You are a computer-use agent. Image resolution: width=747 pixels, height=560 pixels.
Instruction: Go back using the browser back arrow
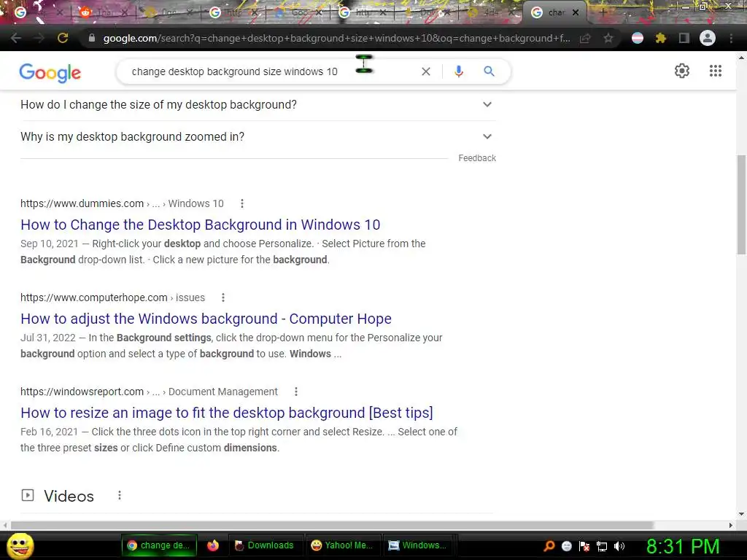16,38
